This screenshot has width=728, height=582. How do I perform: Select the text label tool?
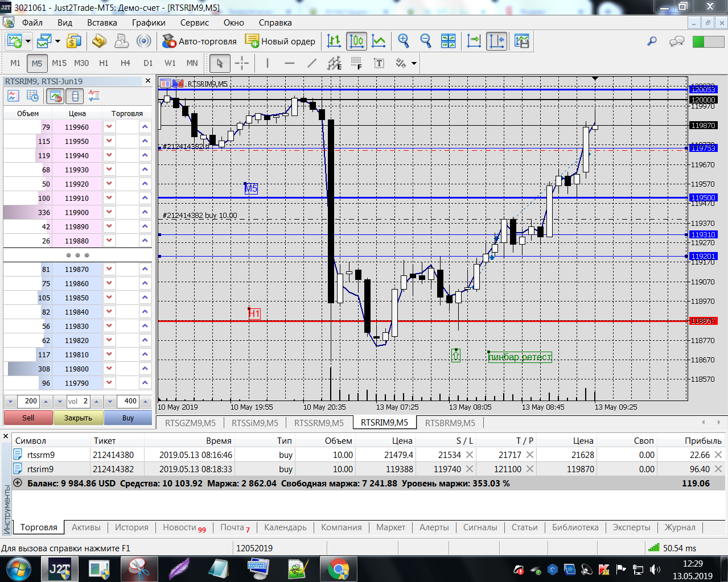379,63
